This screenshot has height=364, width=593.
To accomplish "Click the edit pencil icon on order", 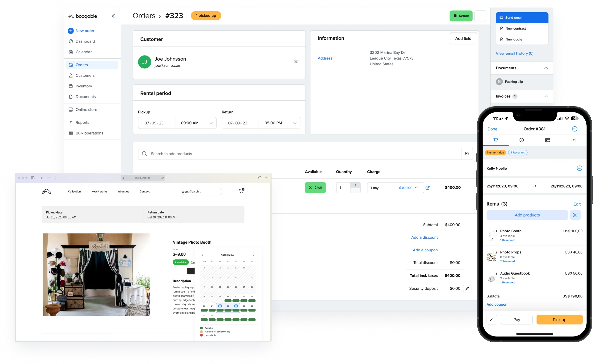I will tap(427, 187).
